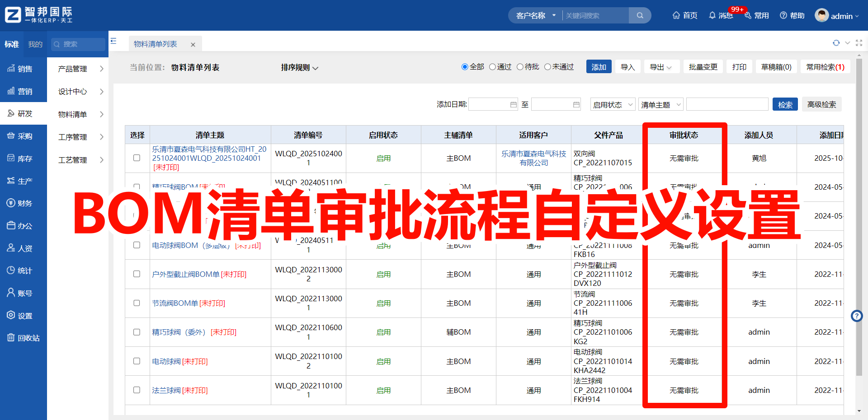Select the 通过 filter radio button
The width and height of the screenshot is (868, 420).
492,66
